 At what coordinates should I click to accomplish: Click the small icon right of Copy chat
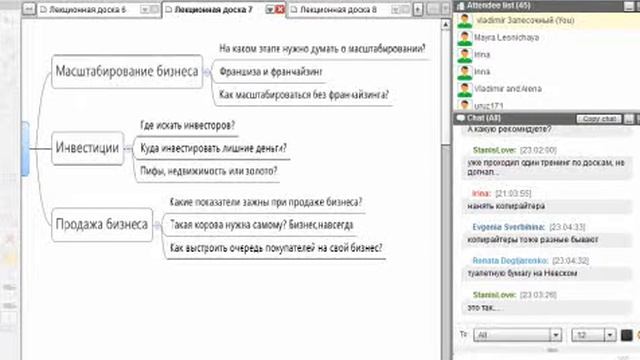(629, 119)
